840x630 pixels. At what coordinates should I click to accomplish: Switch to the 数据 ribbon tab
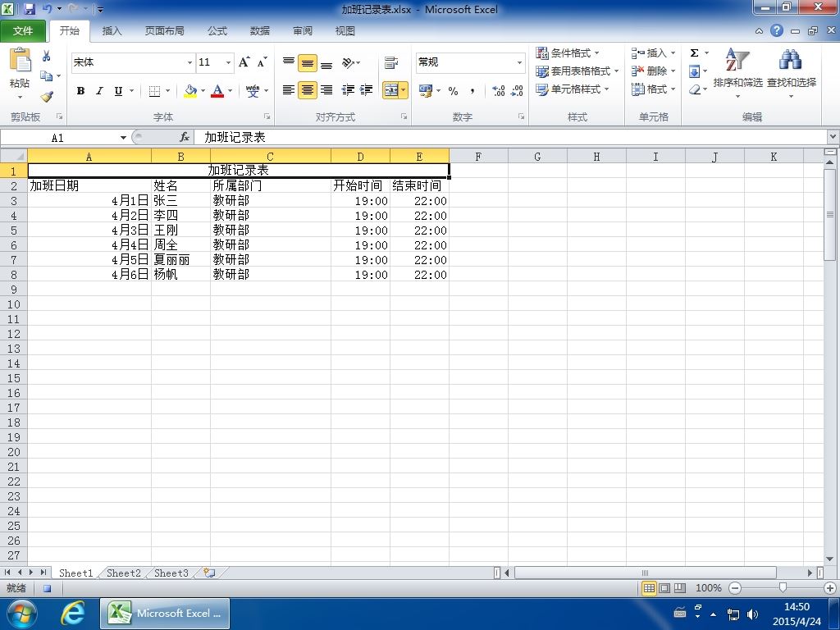(260, 31)
